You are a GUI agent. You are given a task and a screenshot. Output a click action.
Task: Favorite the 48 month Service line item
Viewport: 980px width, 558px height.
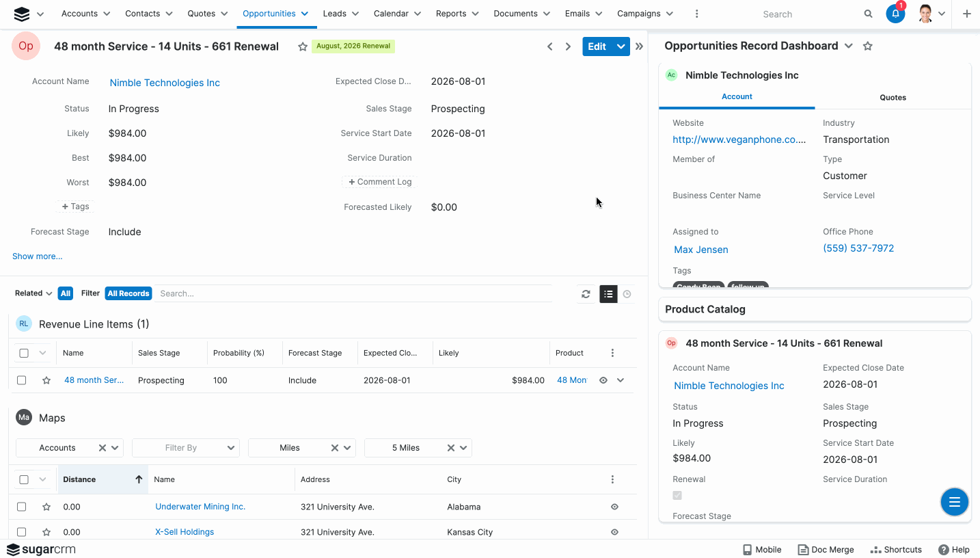pyautogui.click(x=46, y=380)
